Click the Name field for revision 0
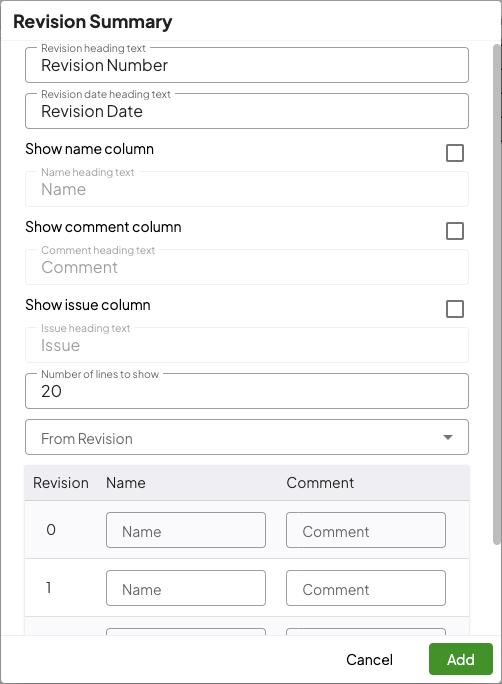The image size is (502, 684). [186, 530]
